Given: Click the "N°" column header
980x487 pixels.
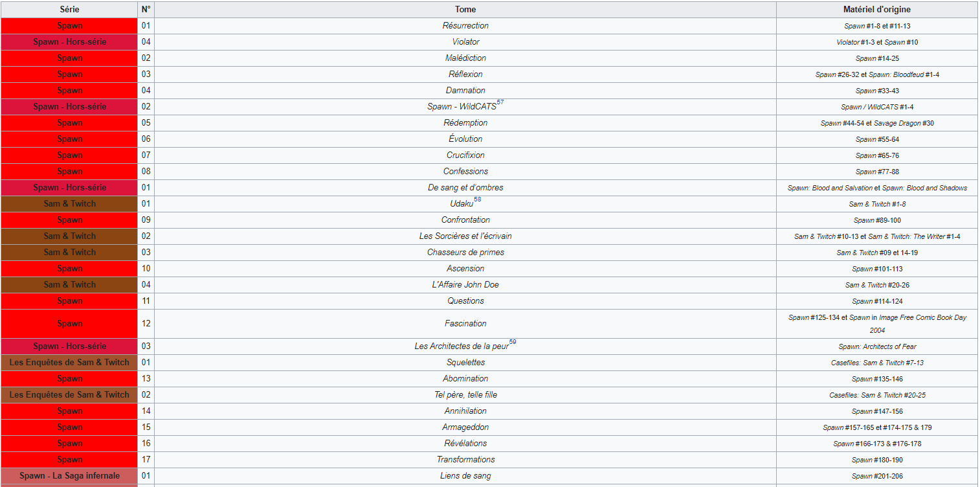Looking at the screenshot, I should coord(146,10).
